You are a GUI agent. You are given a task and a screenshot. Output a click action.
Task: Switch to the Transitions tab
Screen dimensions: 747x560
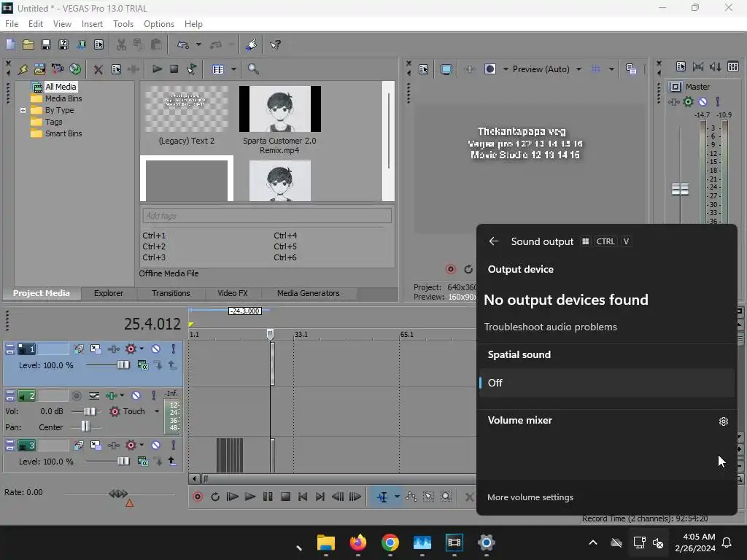pos(171,293)
